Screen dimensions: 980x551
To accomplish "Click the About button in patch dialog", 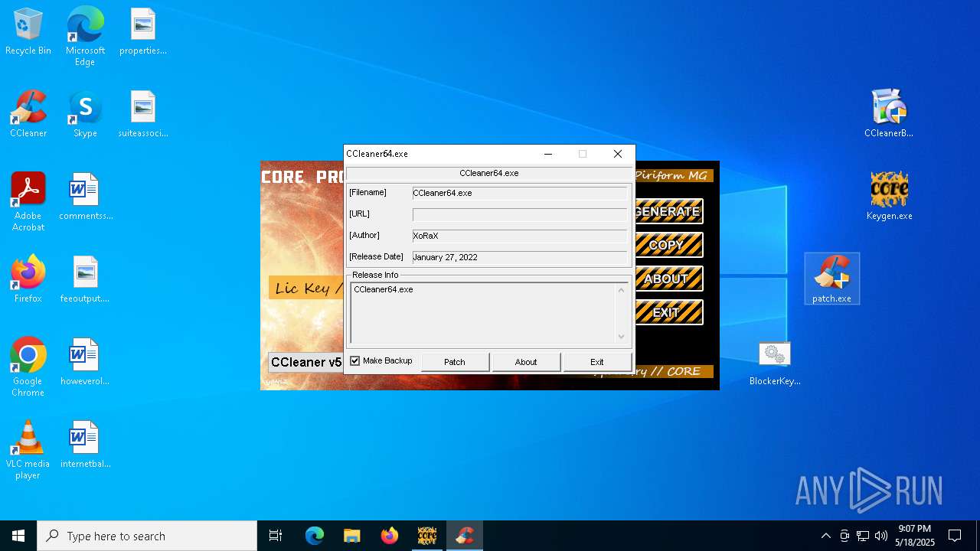I will tap(526, 362).
